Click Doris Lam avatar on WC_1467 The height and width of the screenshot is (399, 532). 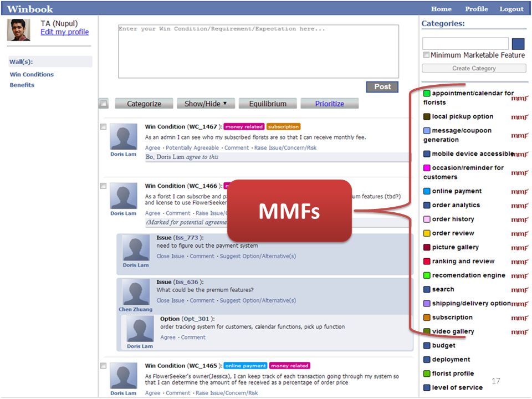(x=124, y=136)
